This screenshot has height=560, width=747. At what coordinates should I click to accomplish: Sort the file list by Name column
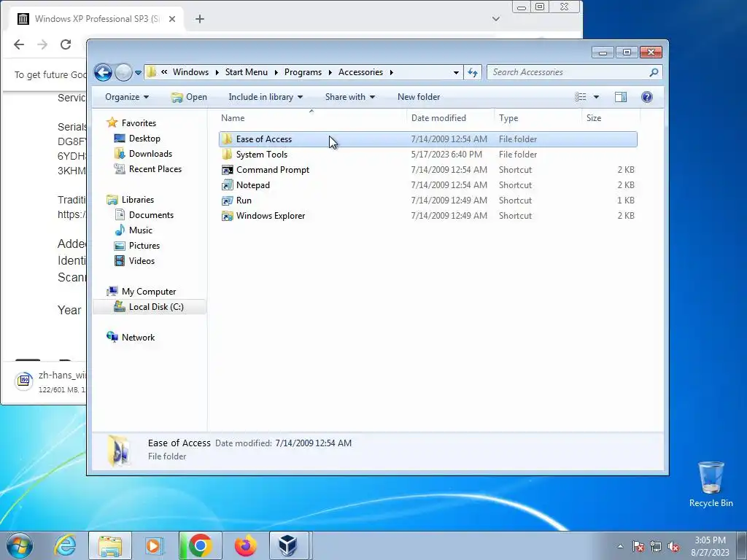[x=311, y=118]
